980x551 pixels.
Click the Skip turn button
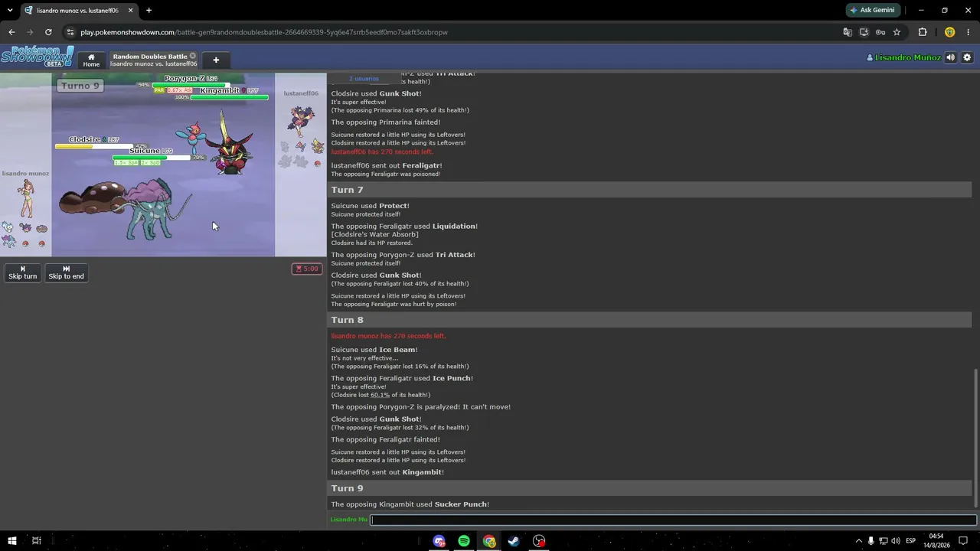coord(22,272)
